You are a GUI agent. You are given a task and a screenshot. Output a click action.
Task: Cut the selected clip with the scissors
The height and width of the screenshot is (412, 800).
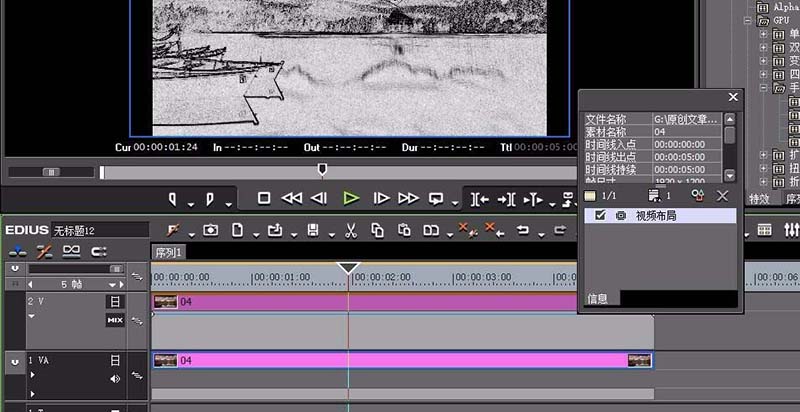point(351,231)
